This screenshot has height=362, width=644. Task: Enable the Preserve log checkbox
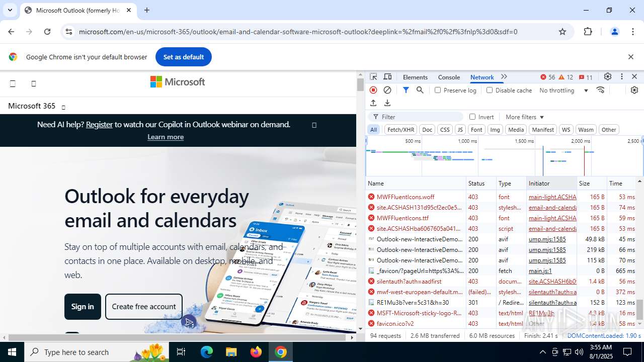[438, 90]
